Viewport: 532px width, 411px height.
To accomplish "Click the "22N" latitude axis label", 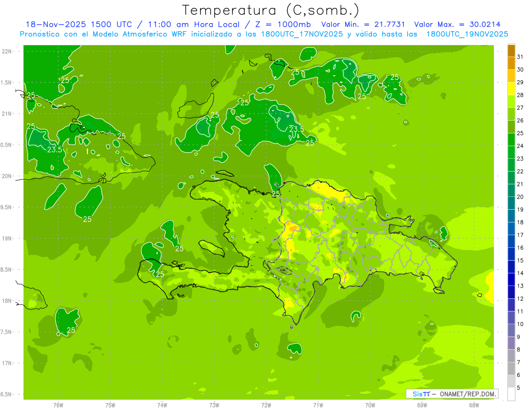I will tap(7, 51).
